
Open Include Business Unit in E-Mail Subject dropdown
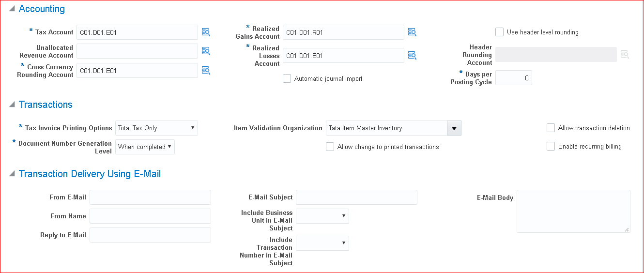(x=322, y=216)
